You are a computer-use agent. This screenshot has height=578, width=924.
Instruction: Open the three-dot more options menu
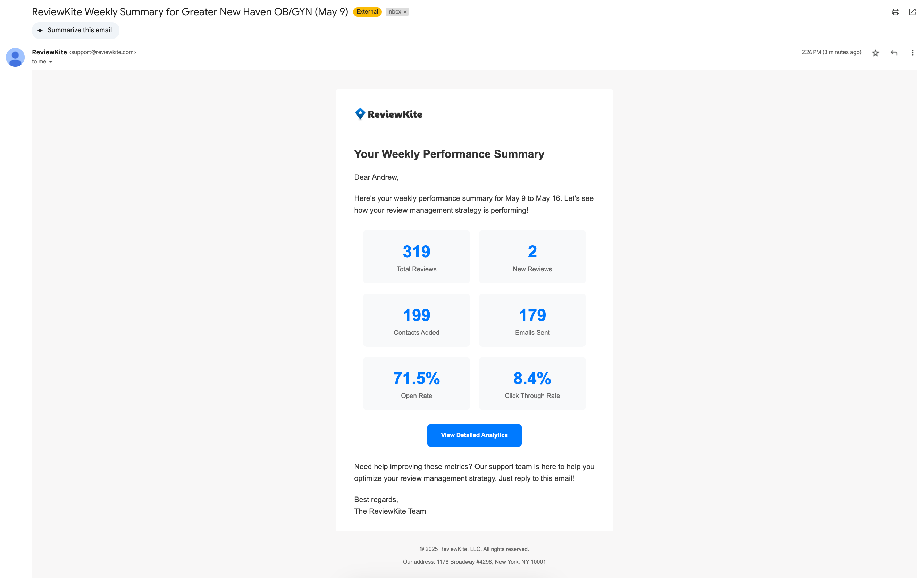tap(912, 53)
